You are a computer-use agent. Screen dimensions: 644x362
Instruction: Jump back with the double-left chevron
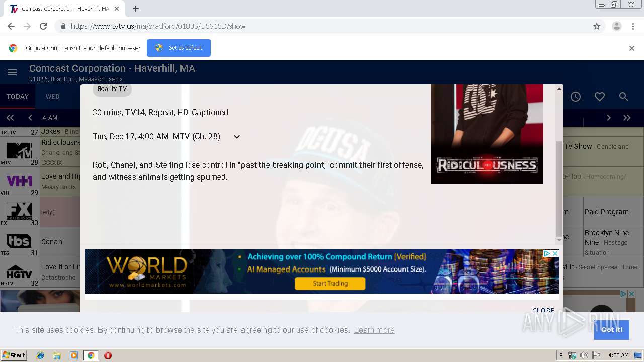[10, 118]
